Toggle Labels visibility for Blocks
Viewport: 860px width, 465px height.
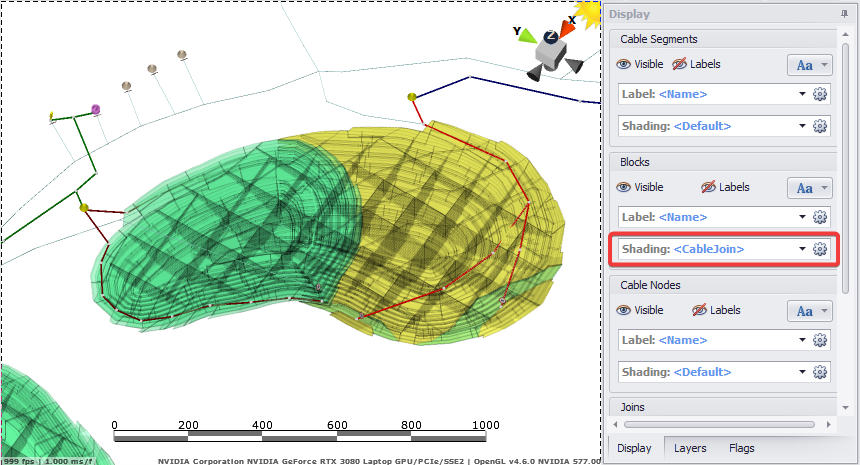click(725, 187)
